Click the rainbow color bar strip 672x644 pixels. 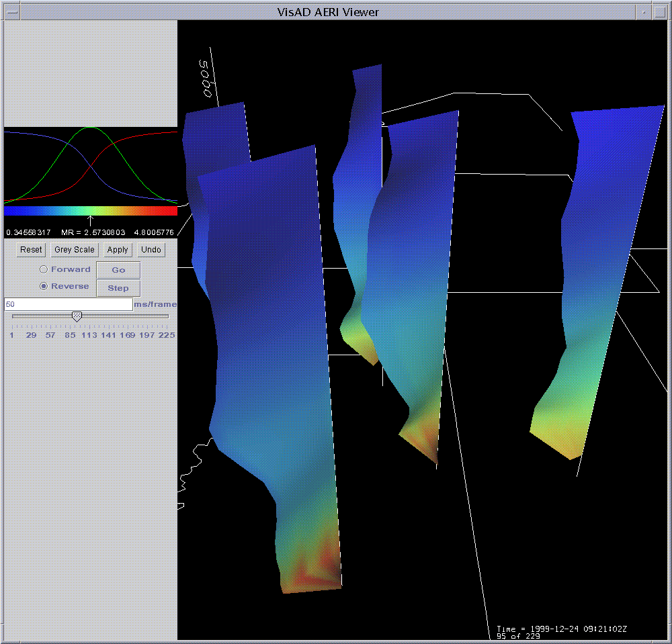click(x=91, y=211)
